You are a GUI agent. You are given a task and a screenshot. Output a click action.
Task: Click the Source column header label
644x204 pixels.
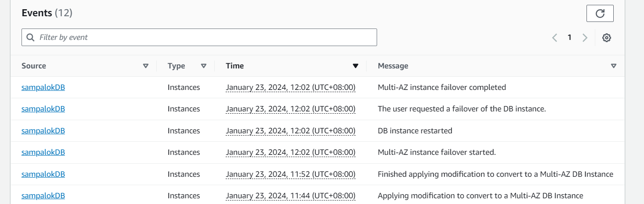point(34,66)
